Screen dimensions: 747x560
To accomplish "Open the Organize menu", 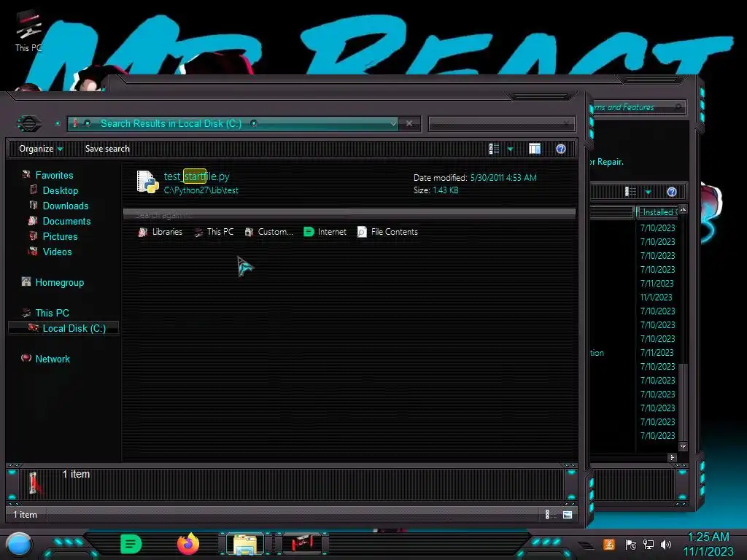I will pos(41,149).
